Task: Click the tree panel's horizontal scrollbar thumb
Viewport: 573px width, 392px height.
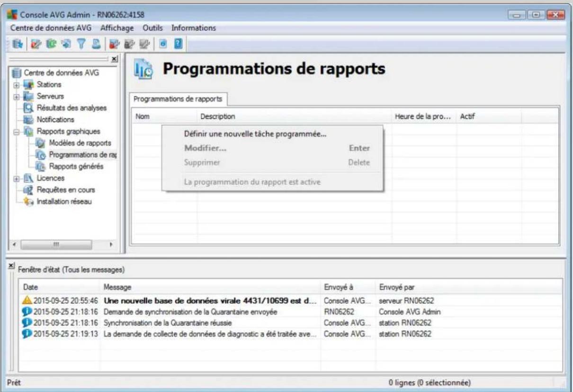Action: [x=56, y=245]
